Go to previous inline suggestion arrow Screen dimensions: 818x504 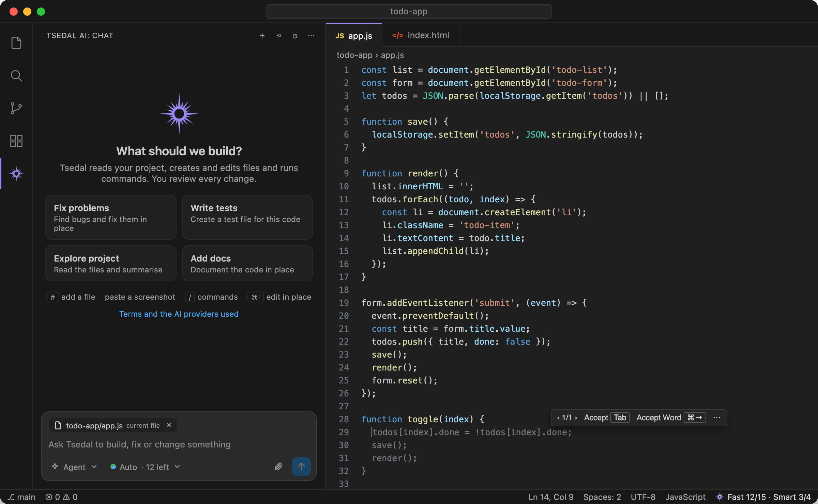click(x=558, y=418)
